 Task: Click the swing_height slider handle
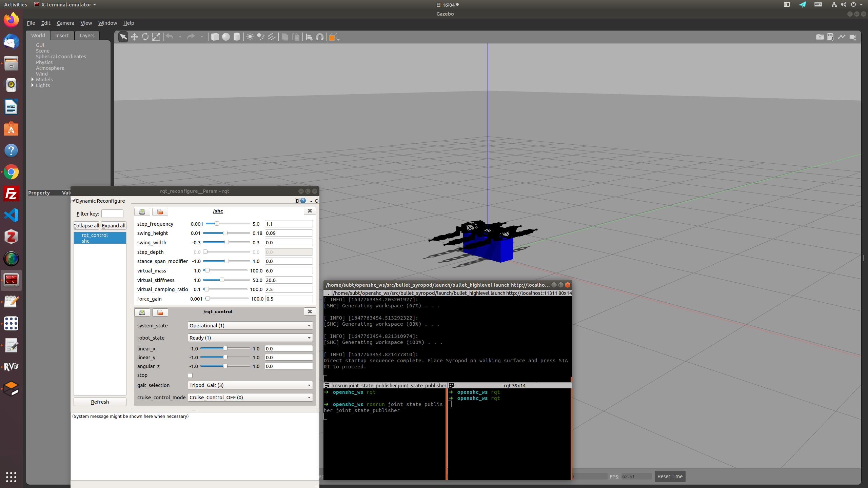pyautogui.click(x=225, y=233)
